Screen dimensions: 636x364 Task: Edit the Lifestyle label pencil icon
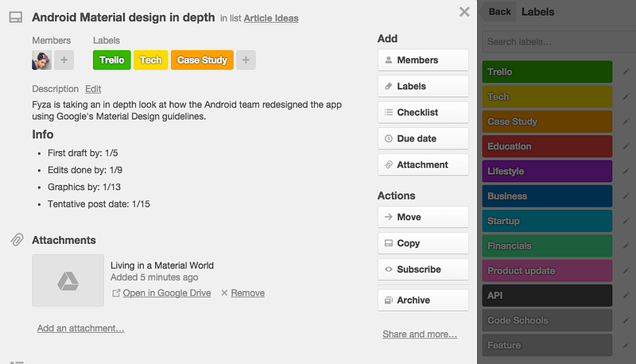[x=626, y=171]
